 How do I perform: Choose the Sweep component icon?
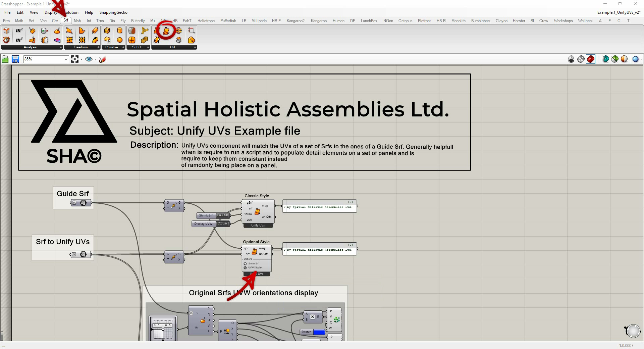[95, 40]
